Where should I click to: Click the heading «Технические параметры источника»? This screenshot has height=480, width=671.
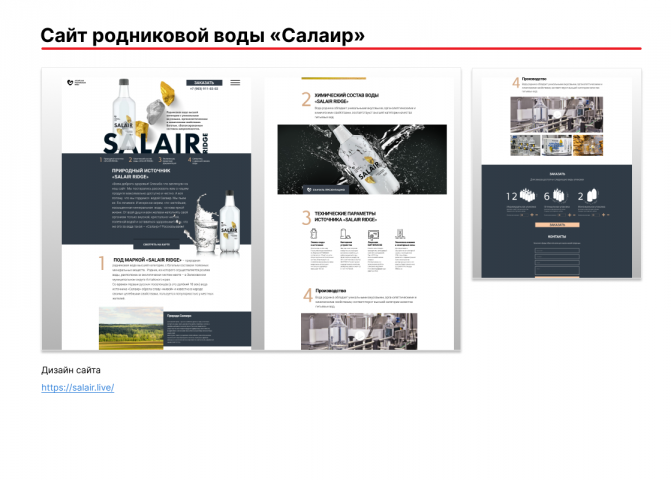346,216
